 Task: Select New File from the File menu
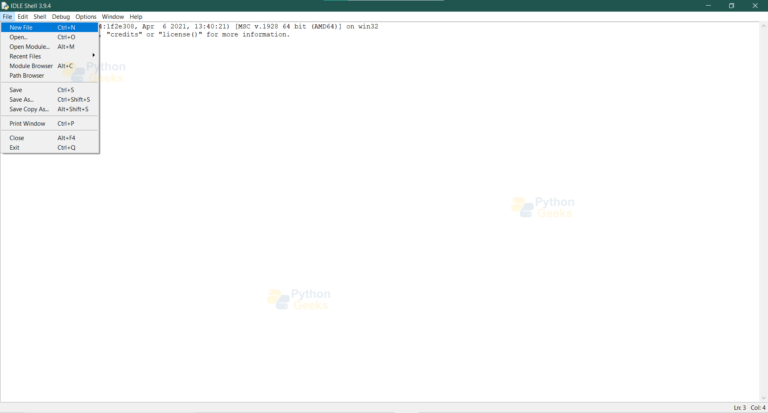point(21,27)
